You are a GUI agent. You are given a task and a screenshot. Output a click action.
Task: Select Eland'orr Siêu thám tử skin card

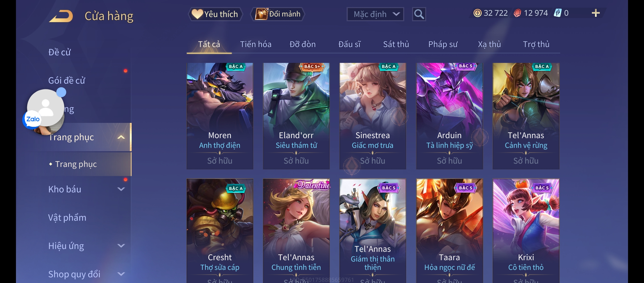pos(296,116)
